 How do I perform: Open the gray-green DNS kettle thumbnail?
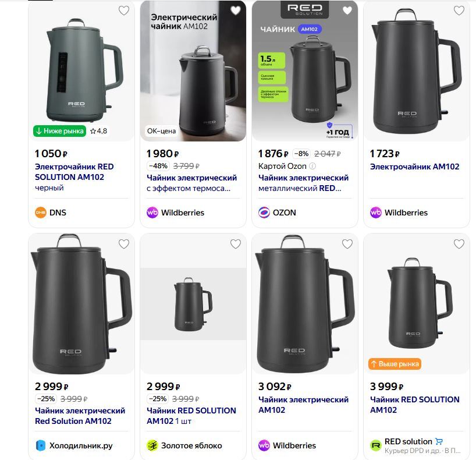(81, 72)
